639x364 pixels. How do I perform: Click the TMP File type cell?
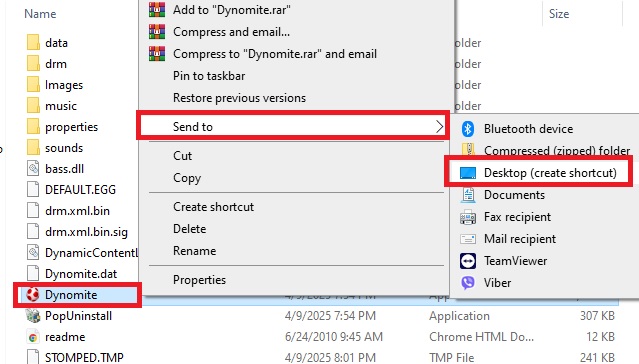coord(452,357)
